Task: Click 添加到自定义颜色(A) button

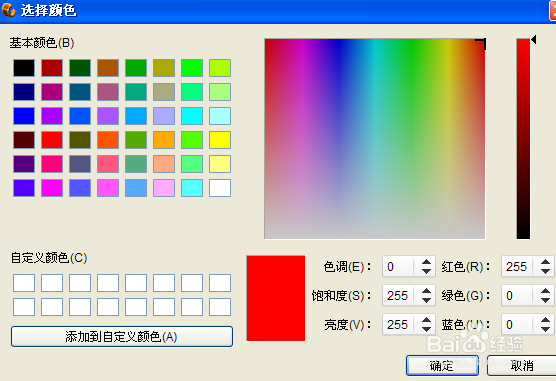Action: [x=122, y=337]
